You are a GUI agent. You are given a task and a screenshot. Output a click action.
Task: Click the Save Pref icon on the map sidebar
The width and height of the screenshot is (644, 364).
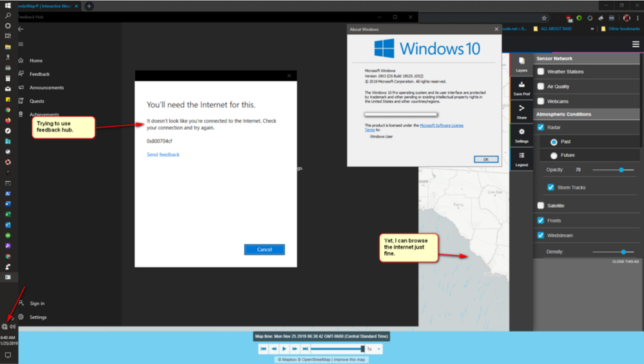coord(522,88)
